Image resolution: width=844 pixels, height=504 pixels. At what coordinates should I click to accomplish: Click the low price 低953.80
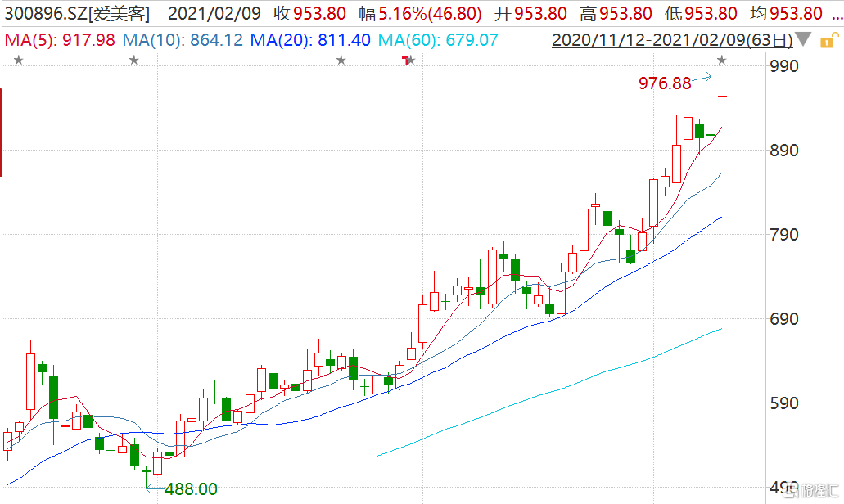point(701,13)
